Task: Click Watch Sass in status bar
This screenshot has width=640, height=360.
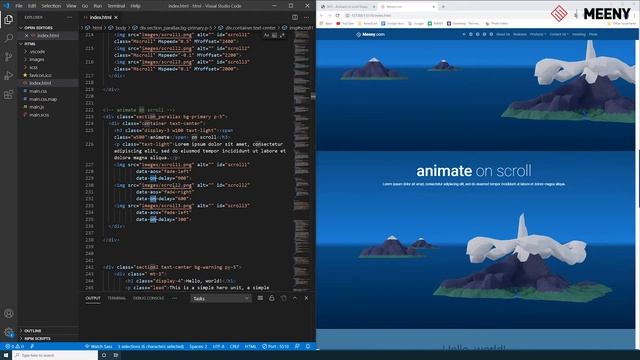Action: point(98,347)
